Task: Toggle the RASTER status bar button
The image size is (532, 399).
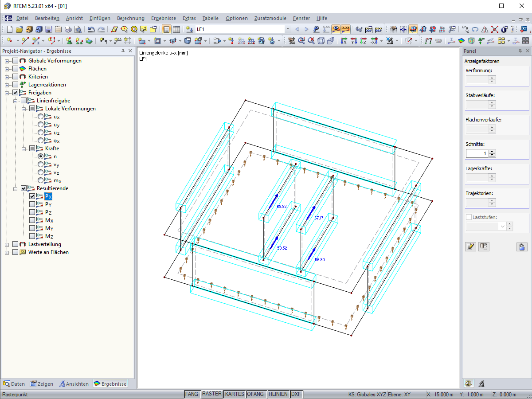Action: pyautogui.click(x=212, y=394)
